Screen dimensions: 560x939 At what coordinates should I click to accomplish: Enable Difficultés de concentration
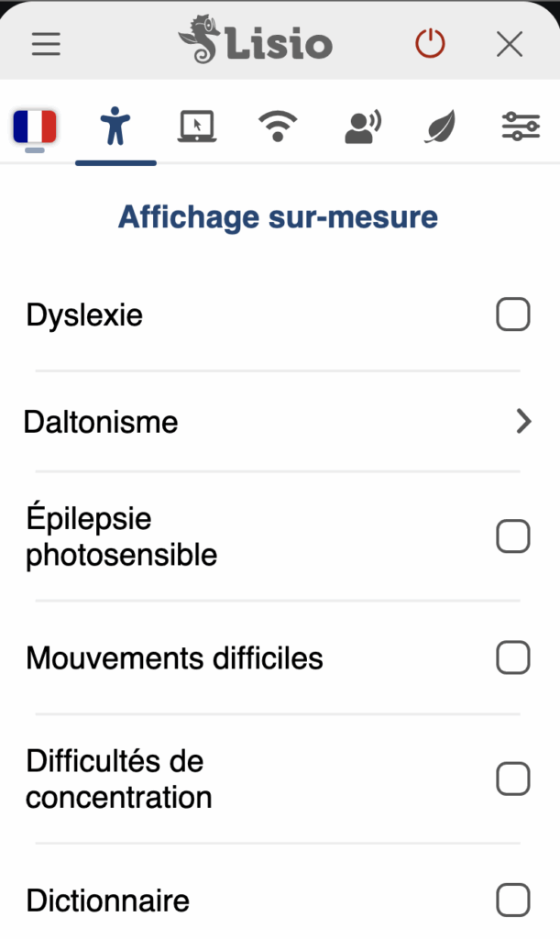click(x=512, y=779)
